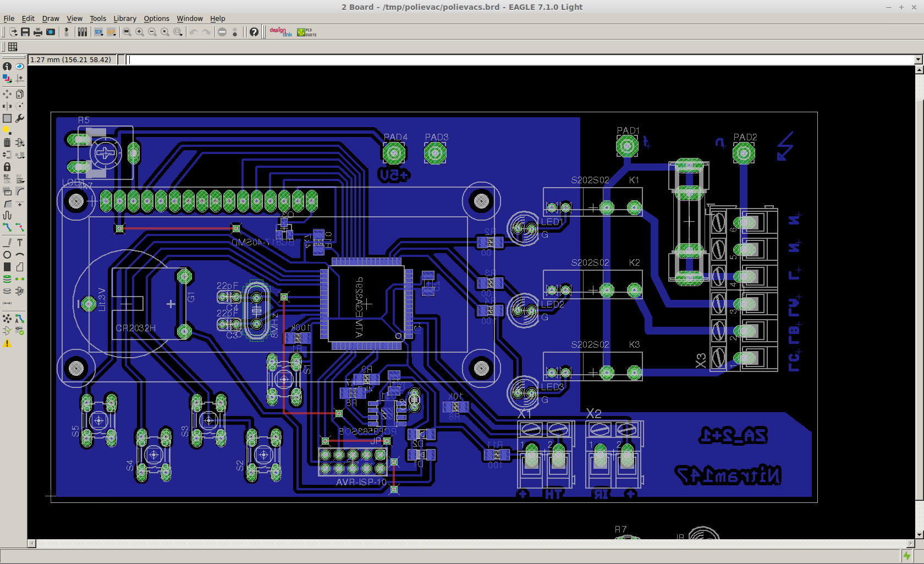The image size is (924, 564).
Task: Open the Draw menu
Action: (x=51, y=18)
